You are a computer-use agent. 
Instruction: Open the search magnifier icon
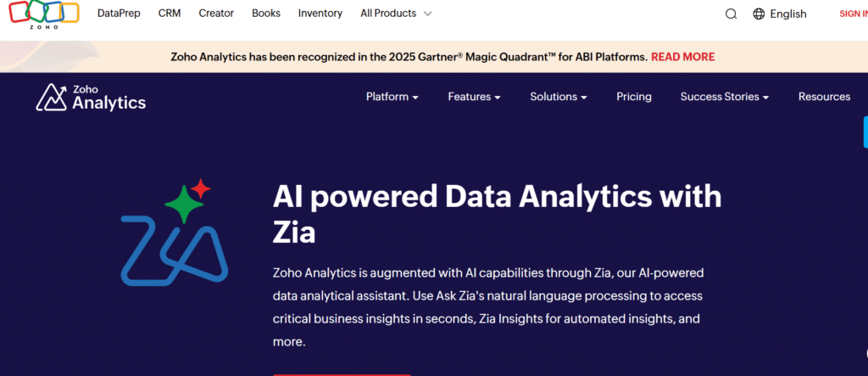[x=731, y=14]
